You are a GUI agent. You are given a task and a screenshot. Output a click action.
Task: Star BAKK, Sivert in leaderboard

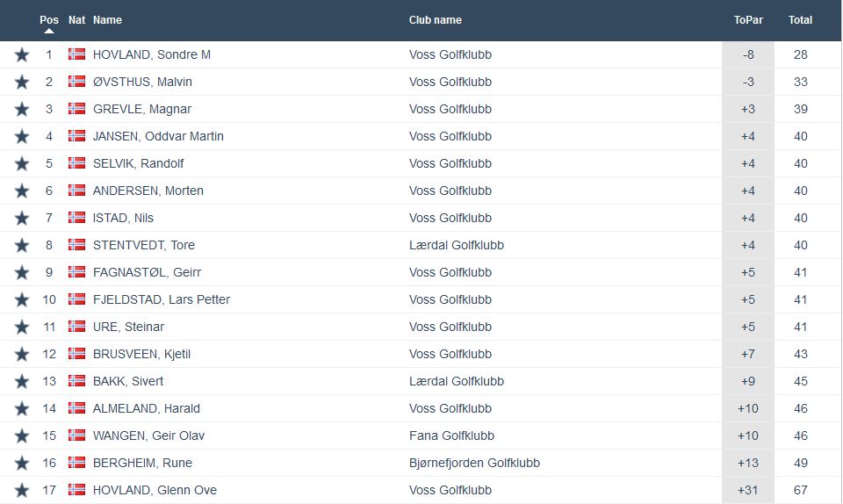tap(22, 382)
